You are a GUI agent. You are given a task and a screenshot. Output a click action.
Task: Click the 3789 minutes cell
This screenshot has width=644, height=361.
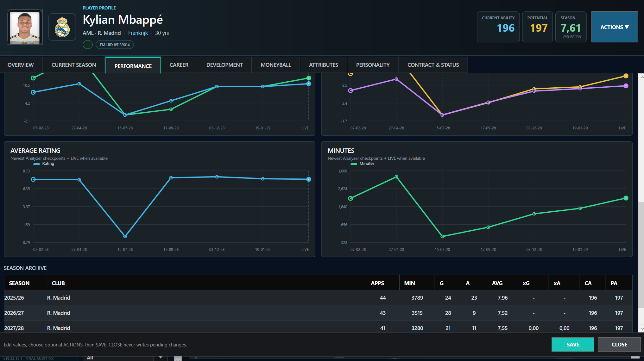tap(417, 298)
